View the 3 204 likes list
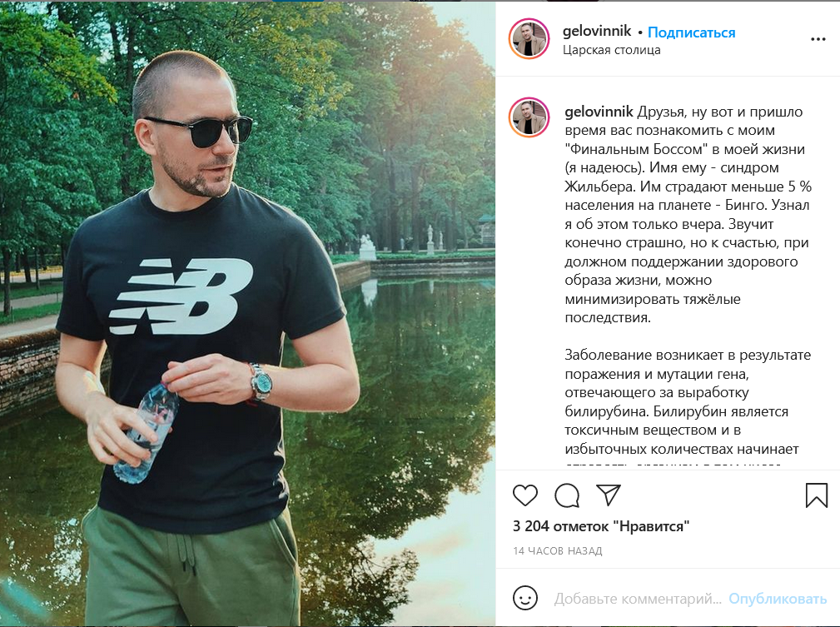840x627 pixels. point(600,526)
